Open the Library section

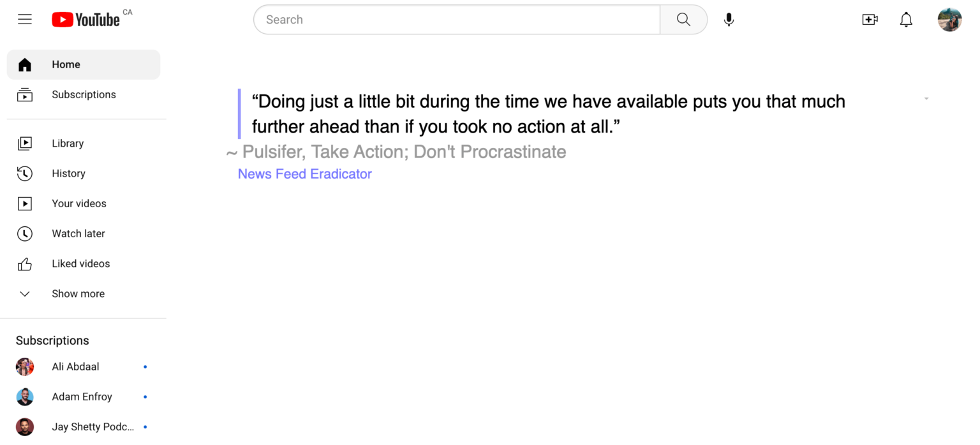click(68, 143)
